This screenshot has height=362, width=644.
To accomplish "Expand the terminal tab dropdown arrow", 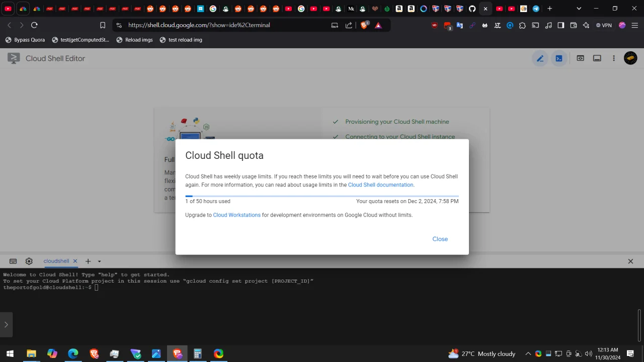I will [99, 261].
